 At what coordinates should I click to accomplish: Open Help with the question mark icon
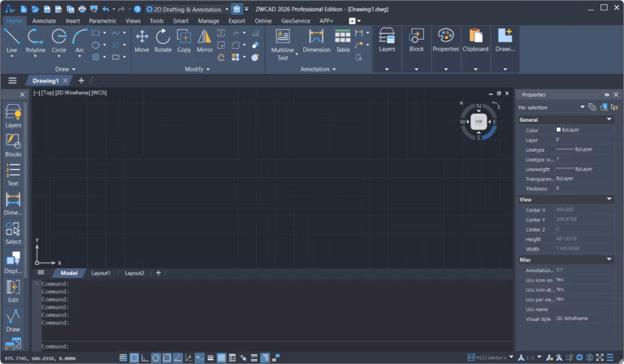[137, 9]
